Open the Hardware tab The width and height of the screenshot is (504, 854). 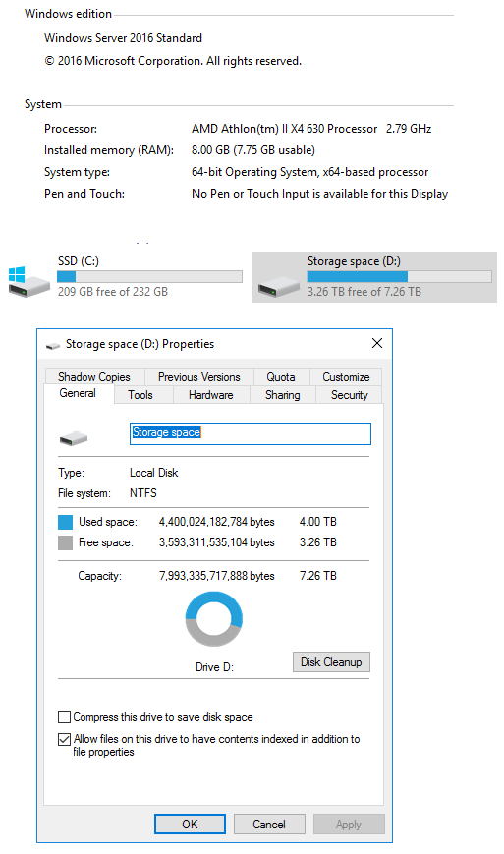pos(211,395)
